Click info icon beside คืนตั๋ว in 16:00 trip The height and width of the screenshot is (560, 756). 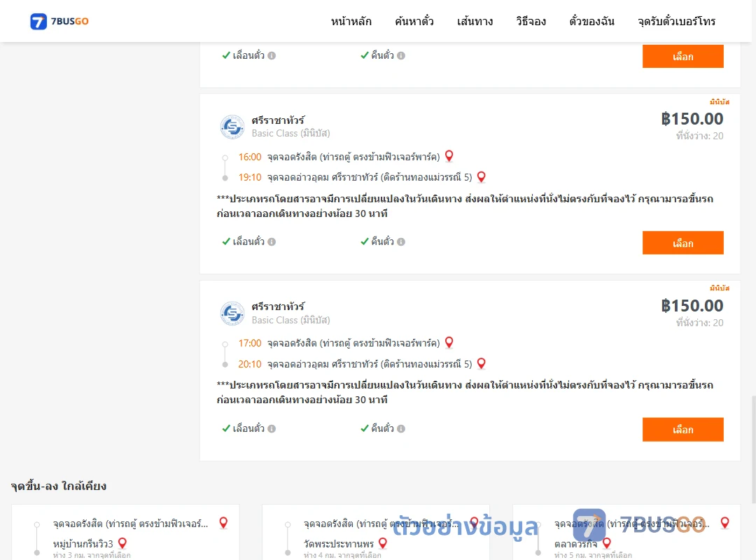[x=401, y=241]
